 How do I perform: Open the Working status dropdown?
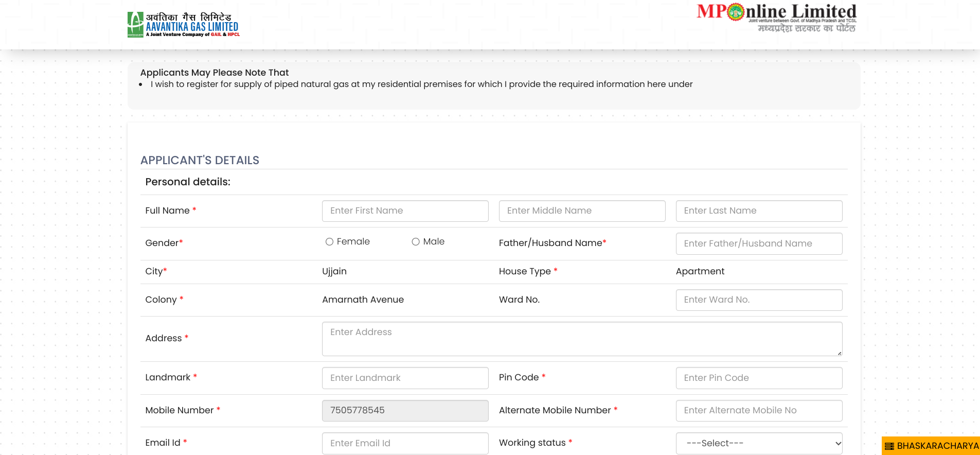[x=759, y=443]
